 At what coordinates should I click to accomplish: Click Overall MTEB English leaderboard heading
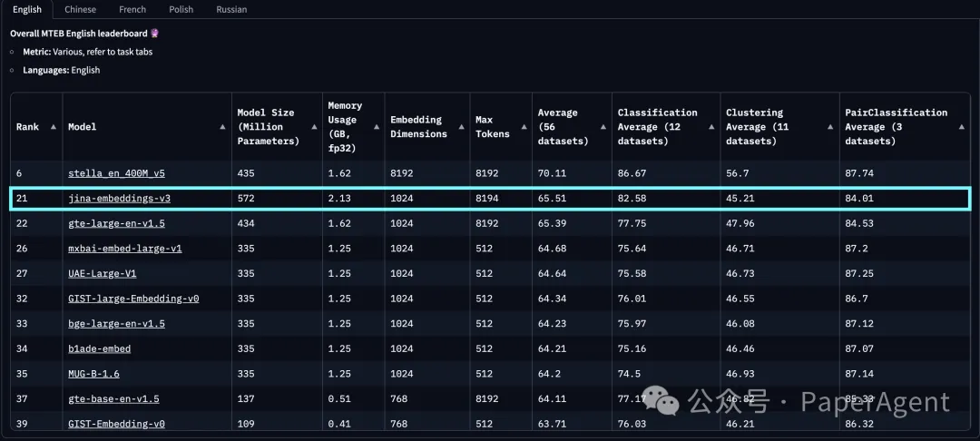tap(85, 34)
